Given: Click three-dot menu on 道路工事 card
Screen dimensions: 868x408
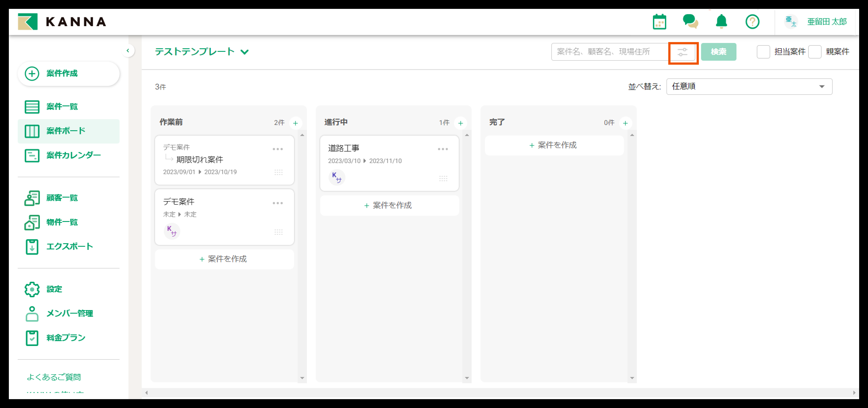Looking at the screenshot, I should [x=443, y=149].
